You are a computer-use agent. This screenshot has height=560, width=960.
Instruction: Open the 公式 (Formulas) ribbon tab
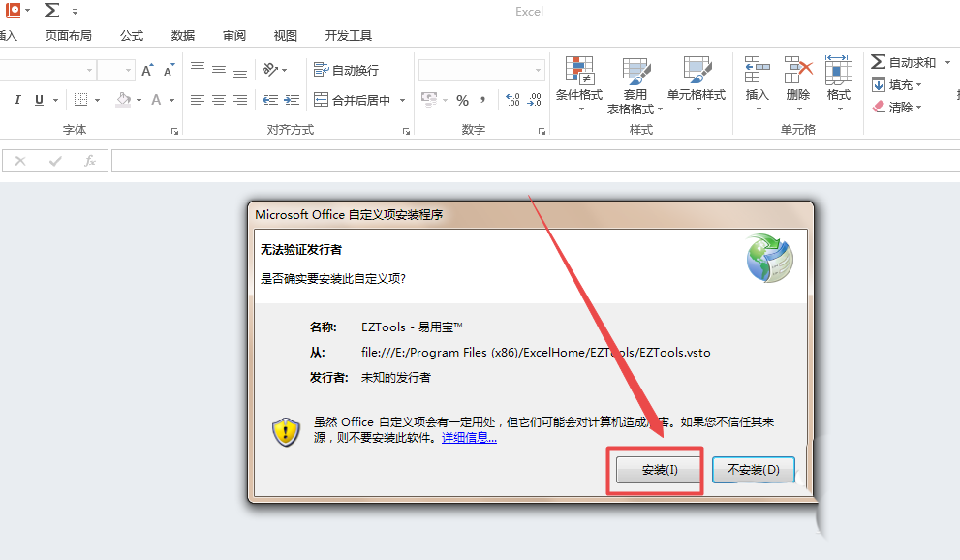tap(132, 36)
